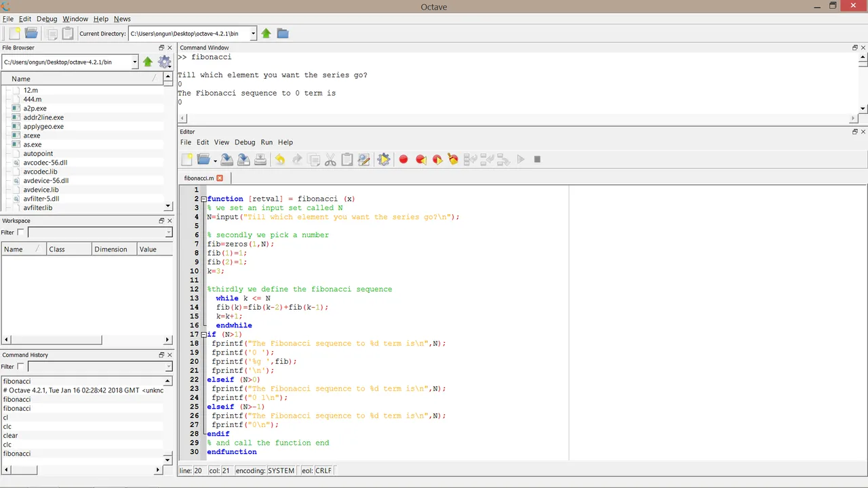Go to parent directory in File Browser
This screenshot has height=488, width=868.
tap(148, 62)
